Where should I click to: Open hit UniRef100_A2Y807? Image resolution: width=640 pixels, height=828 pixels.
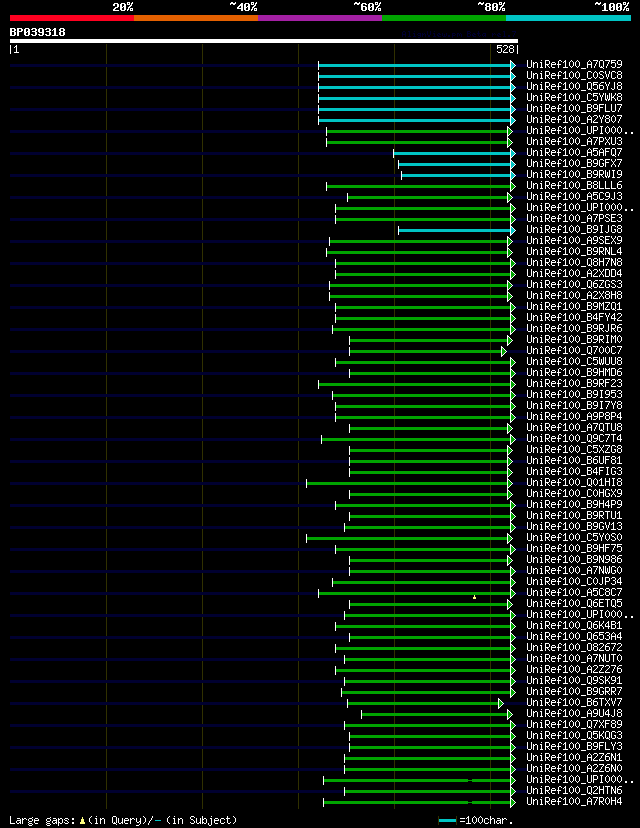pyautogui.click(x=574, y=119)
